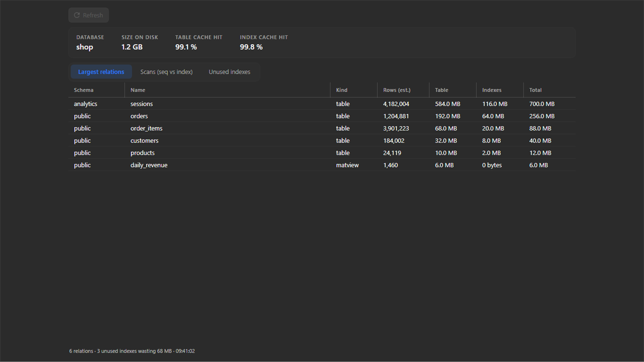Select the sessions table name

[x=142, y=104]
